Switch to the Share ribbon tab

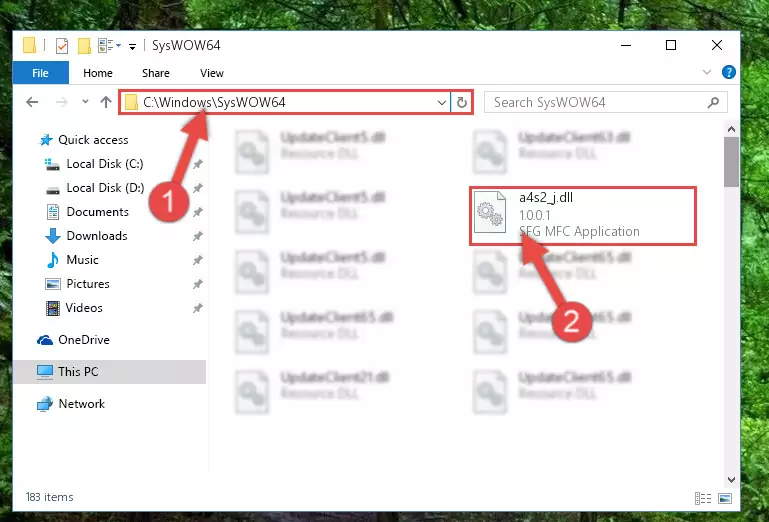coord(156,73)
